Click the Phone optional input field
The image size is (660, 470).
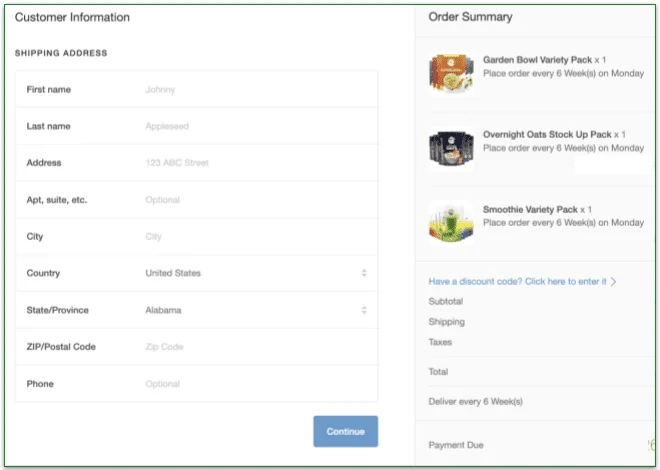tap(196, 384)
